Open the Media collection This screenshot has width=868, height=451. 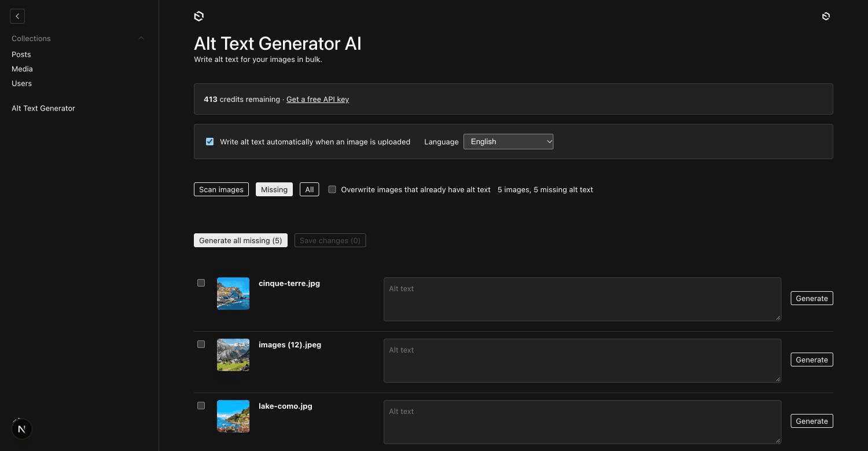point(22,69)
